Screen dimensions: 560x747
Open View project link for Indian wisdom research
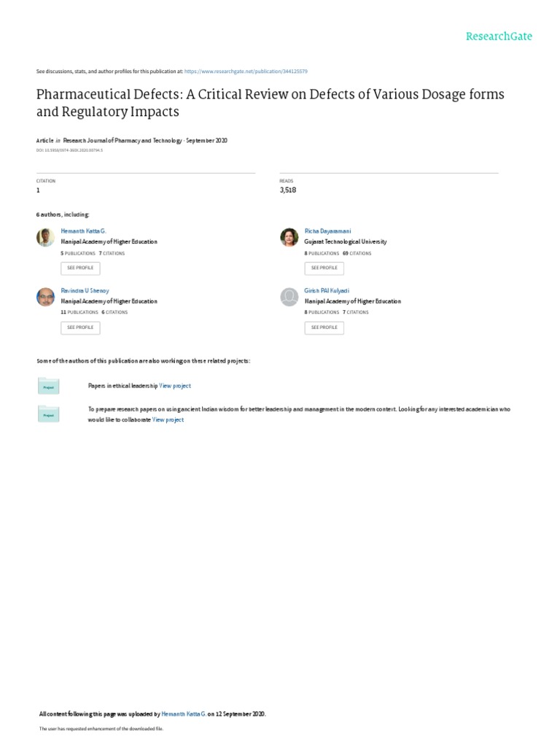[x=168, y=420]
